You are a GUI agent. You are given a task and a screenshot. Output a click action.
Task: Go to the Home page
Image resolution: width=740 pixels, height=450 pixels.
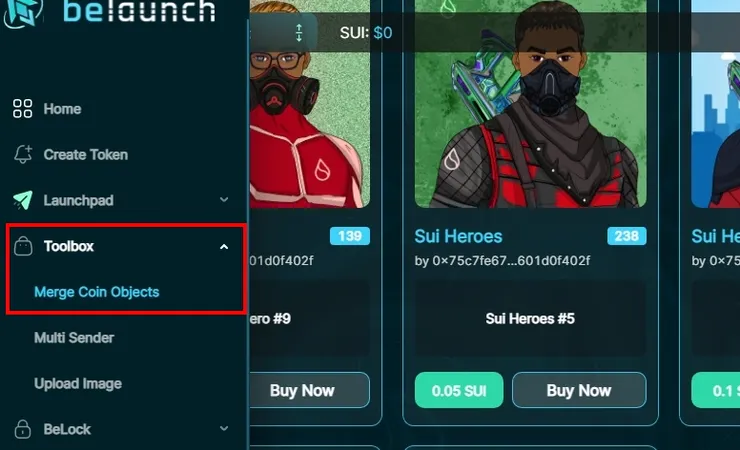click(x=62, y=109)
